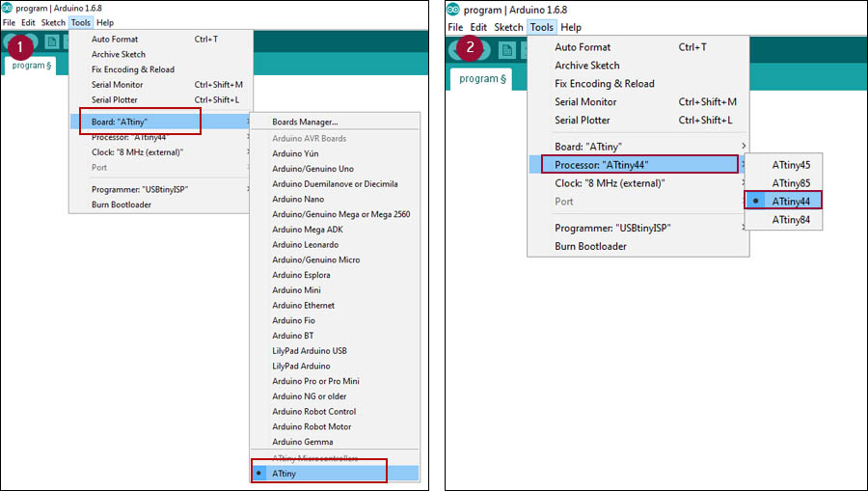Click Burn Bootloader in right window menu
This screenshot has width=868, height=491.
pyautogui.click(x=638, y=246)
